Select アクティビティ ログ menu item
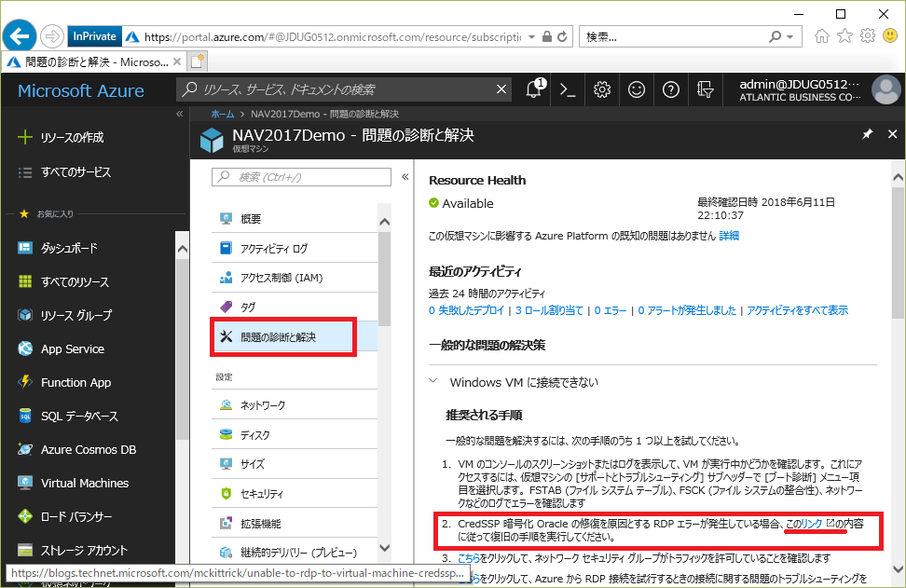This screenshot has width=906, height=588. [x=295, y=248]
